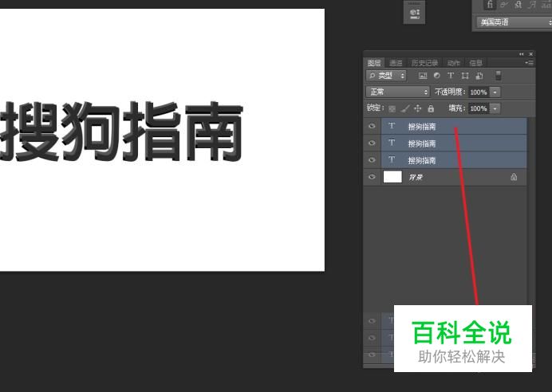This screenshot has width=552, height=392.
Task: Filter layers by type layer icon
Action: click(x=450, y=76)
